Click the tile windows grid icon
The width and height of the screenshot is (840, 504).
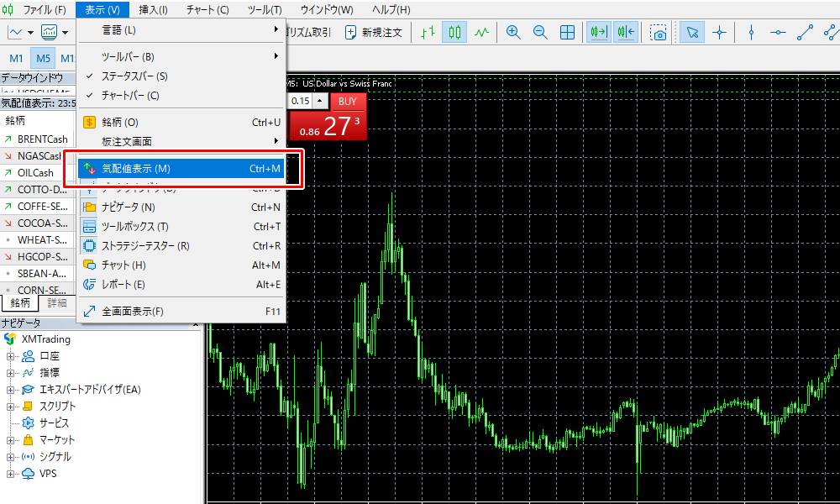click(x=567, y=33)
